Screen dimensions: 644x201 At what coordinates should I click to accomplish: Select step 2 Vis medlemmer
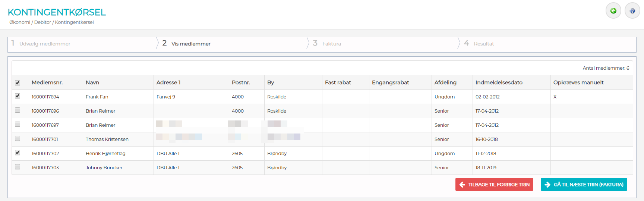tap(191, 44)
